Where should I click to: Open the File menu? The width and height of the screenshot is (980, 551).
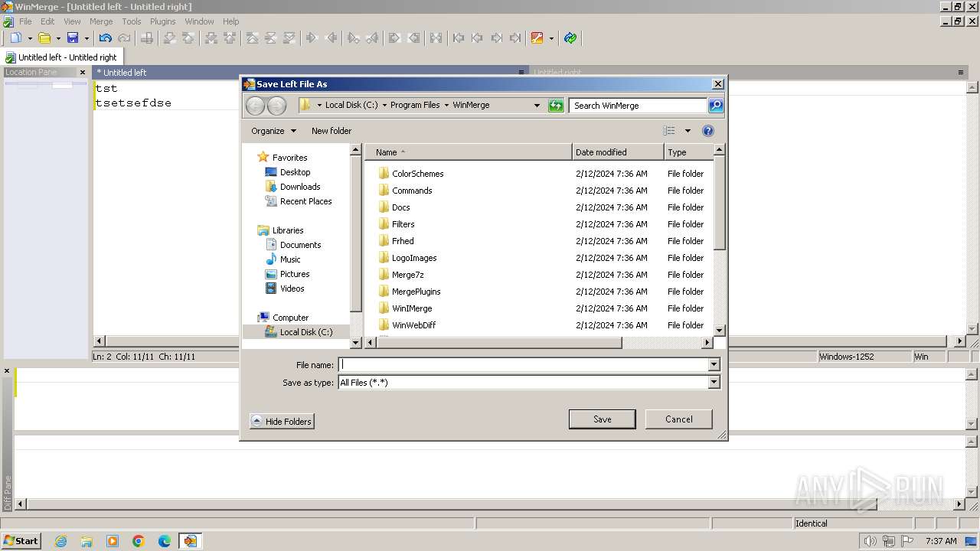point(25,21)
